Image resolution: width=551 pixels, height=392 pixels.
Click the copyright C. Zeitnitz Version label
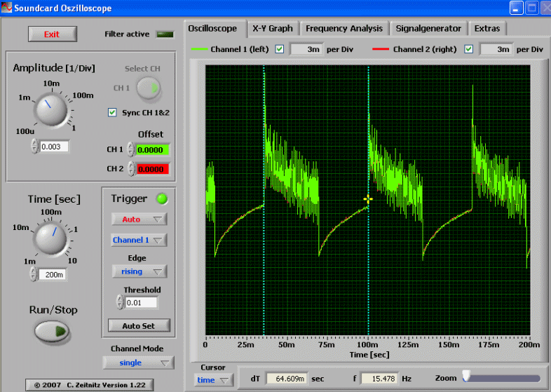[90, 385]
